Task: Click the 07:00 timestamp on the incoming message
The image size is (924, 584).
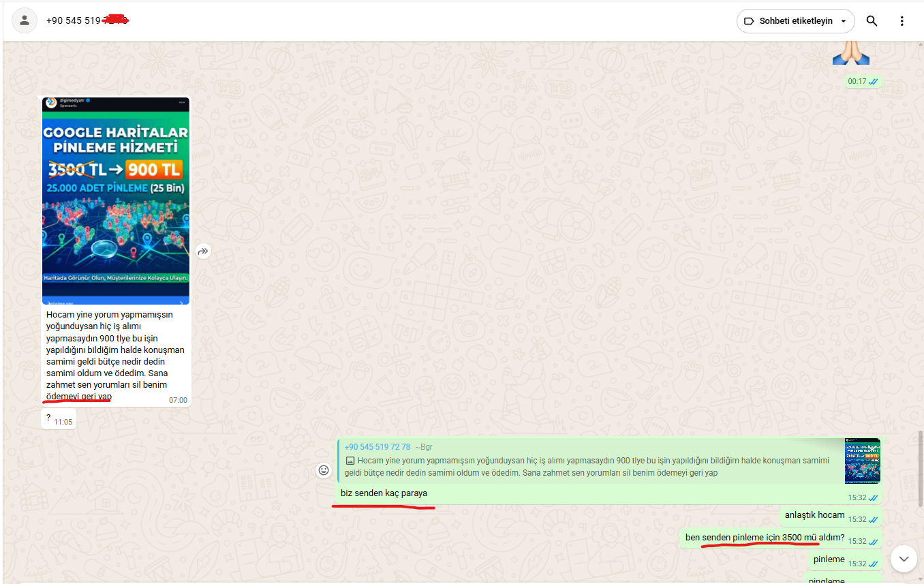Action: [178, 401]
